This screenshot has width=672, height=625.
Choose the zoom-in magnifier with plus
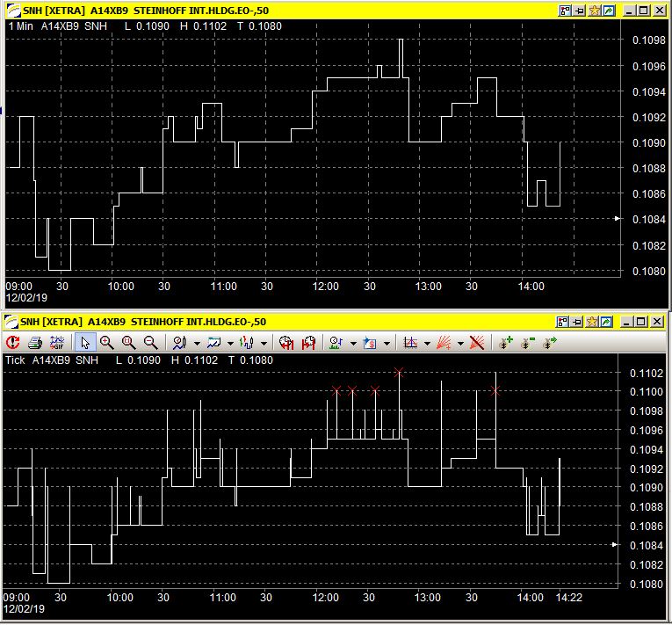point(106,342)
